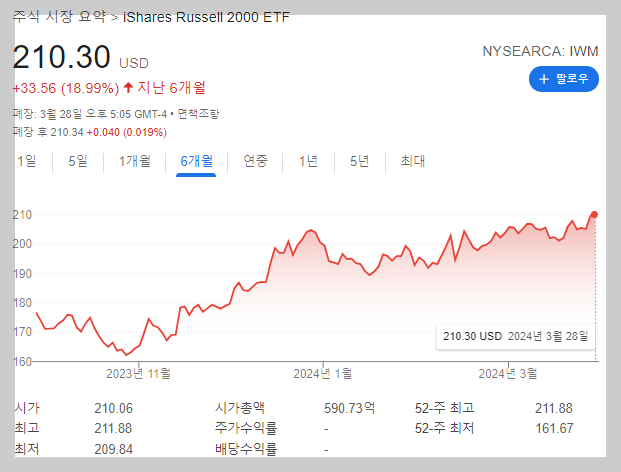Click the 최저 value 209.84
Viewport: 621px width, 472px height.
coord(113,449)
